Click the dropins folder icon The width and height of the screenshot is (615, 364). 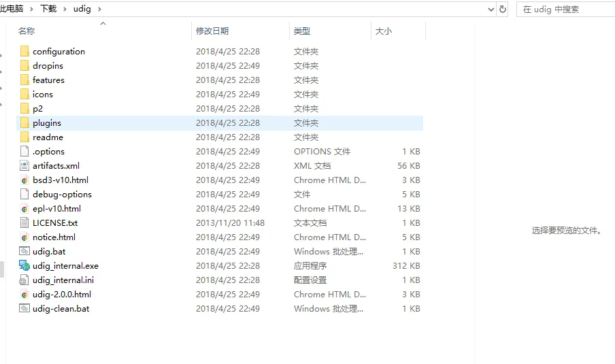point(24,65)
